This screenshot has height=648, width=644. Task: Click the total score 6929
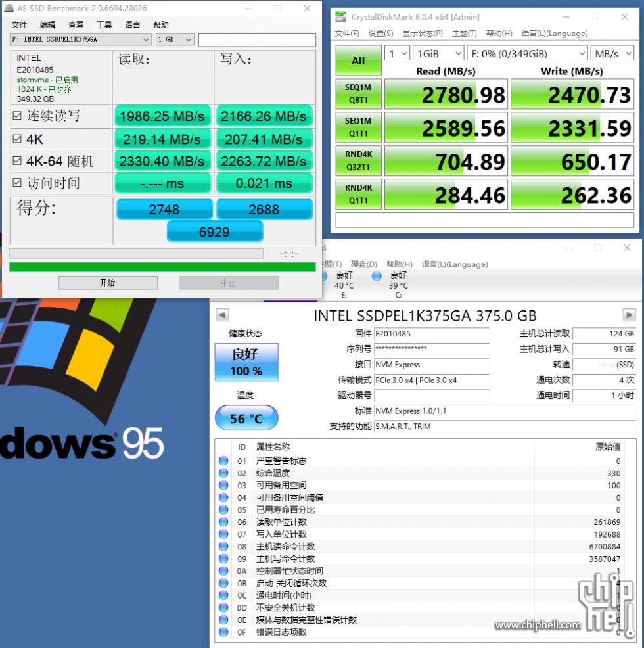click(214, 232)
